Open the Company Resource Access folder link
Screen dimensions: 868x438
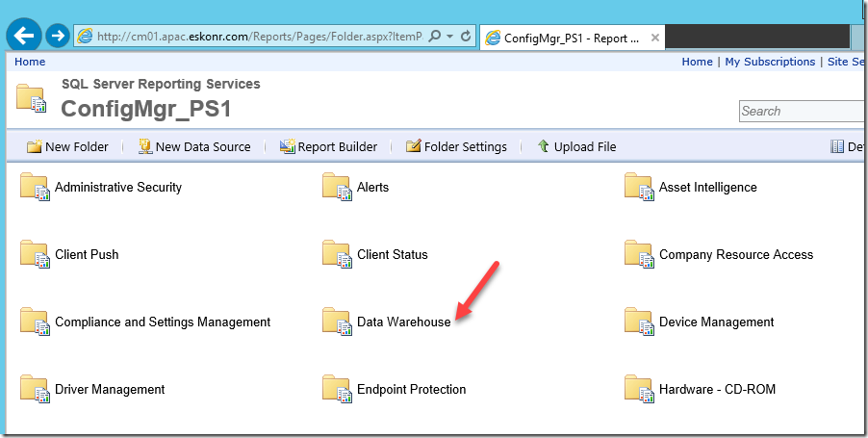pos(736,255)
